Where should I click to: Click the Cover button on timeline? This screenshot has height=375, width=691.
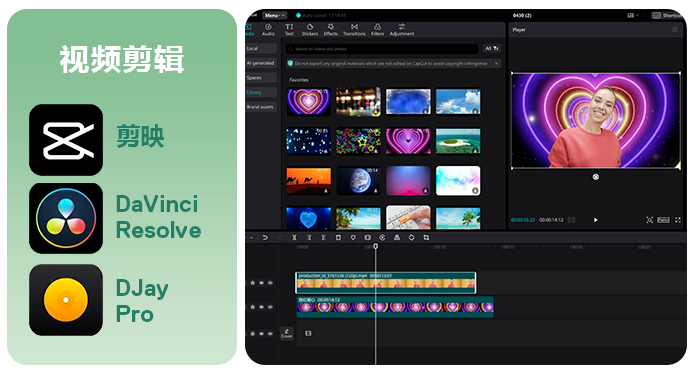287,333
